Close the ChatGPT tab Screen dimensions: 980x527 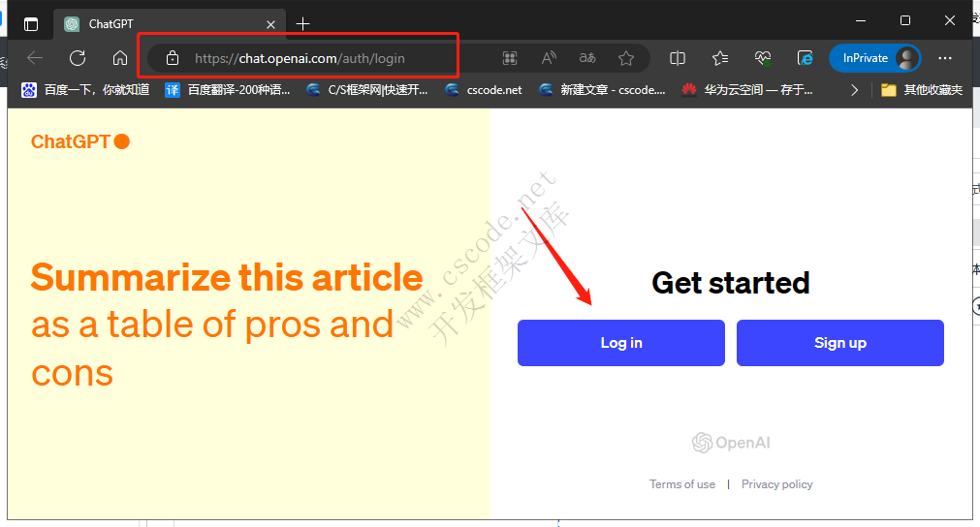tap(270, 24)
